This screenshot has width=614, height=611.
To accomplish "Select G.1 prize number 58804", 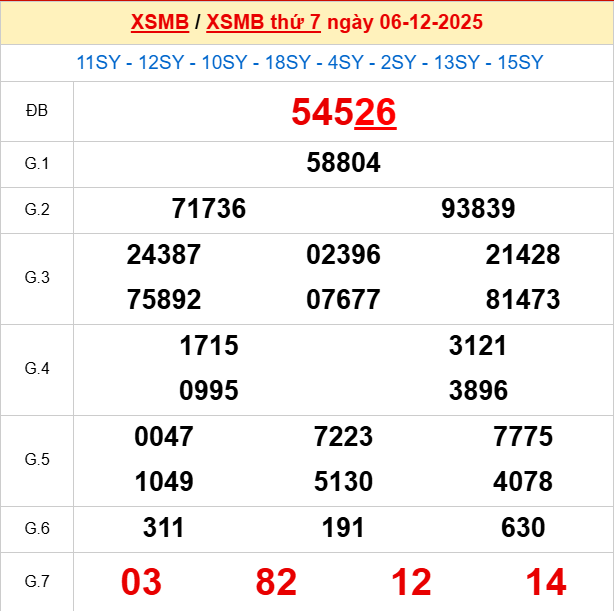I will [x=343, y=163].
